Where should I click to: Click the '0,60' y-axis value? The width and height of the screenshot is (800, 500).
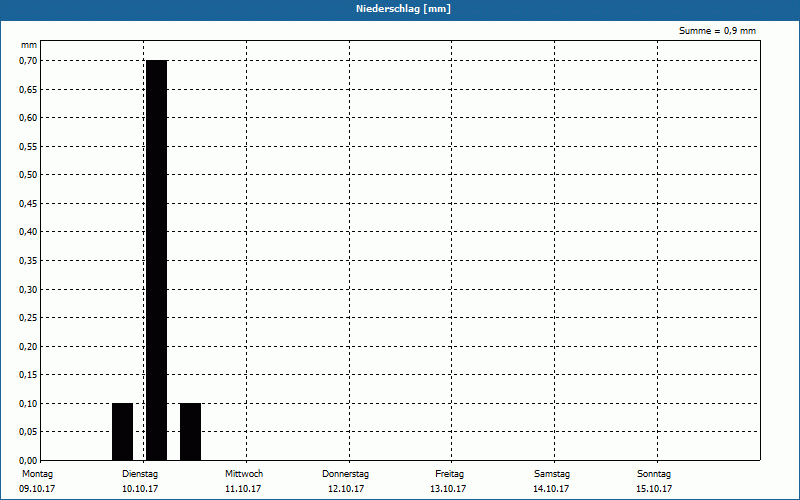[28, 118]
